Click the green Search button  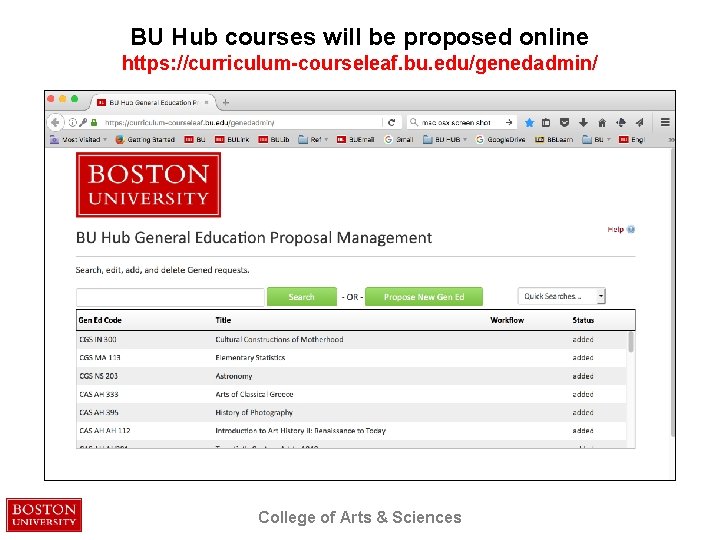click(302, 297)
